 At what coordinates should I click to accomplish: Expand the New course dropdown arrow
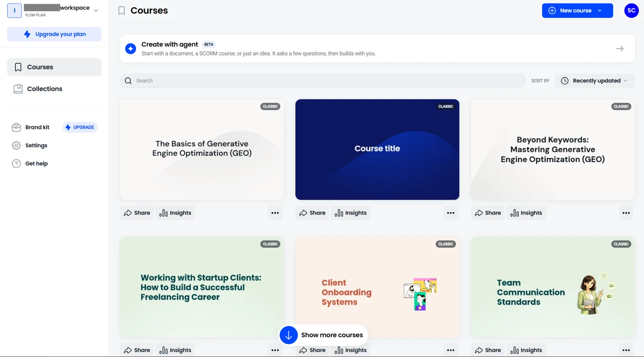(x=600, y=11)
